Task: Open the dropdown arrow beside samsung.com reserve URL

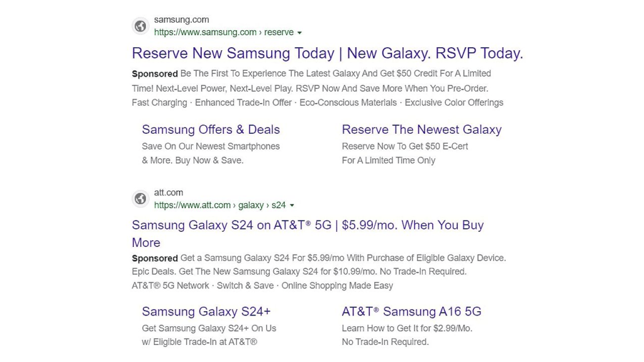Action: [300, 32]
